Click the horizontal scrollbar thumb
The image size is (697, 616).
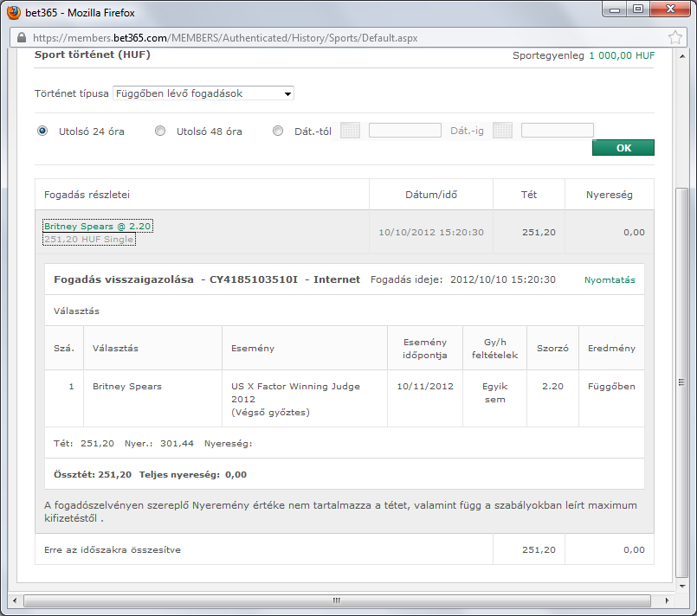tap(337, 600)
